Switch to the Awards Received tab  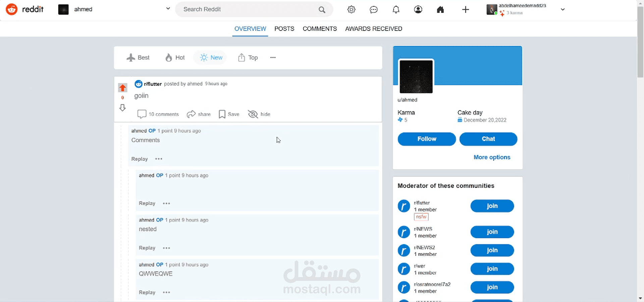[x=374, y=29]
